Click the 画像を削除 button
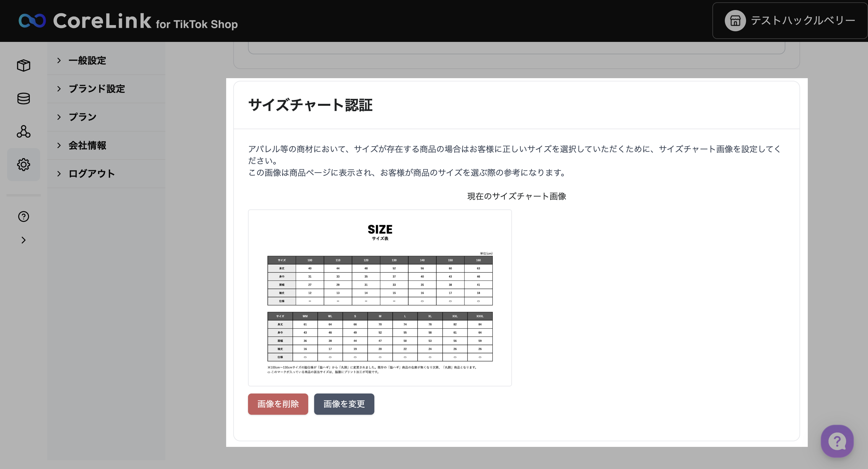Viewport: 868px width, 469px height. pos(278,404)
